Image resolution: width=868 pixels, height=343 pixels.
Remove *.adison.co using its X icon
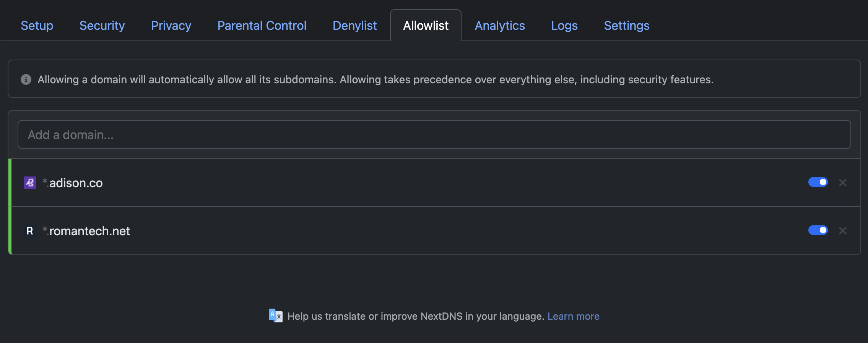[x=843, y=183]
